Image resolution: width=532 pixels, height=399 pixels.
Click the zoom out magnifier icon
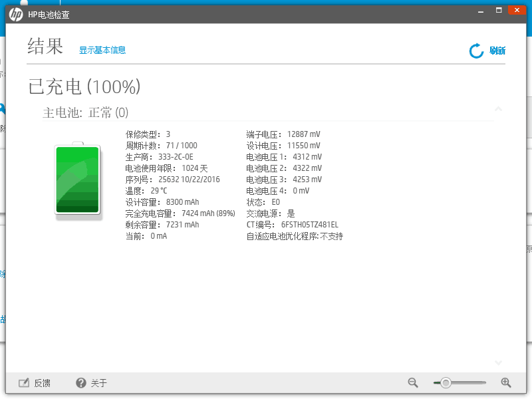[x=413, y=382]
